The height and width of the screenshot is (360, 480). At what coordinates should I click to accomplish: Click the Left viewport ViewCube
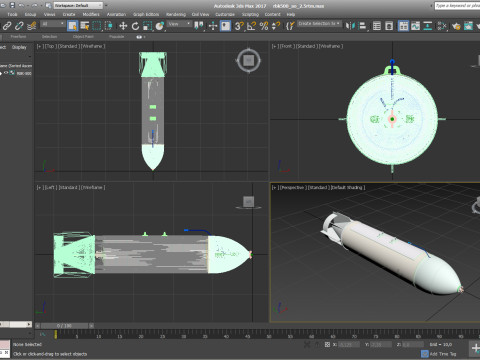(x=249, y=202)
